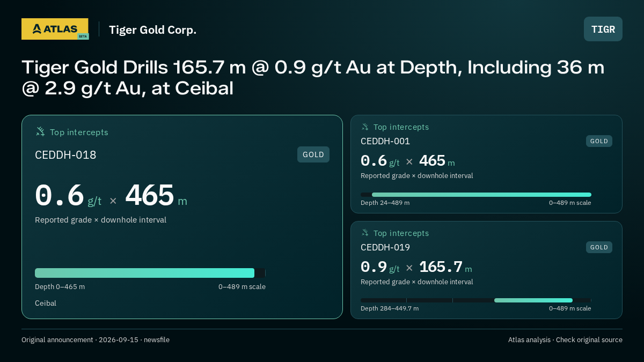Click the 'Original announcement' footer text

pyautogui.click(x=96, y=339)
